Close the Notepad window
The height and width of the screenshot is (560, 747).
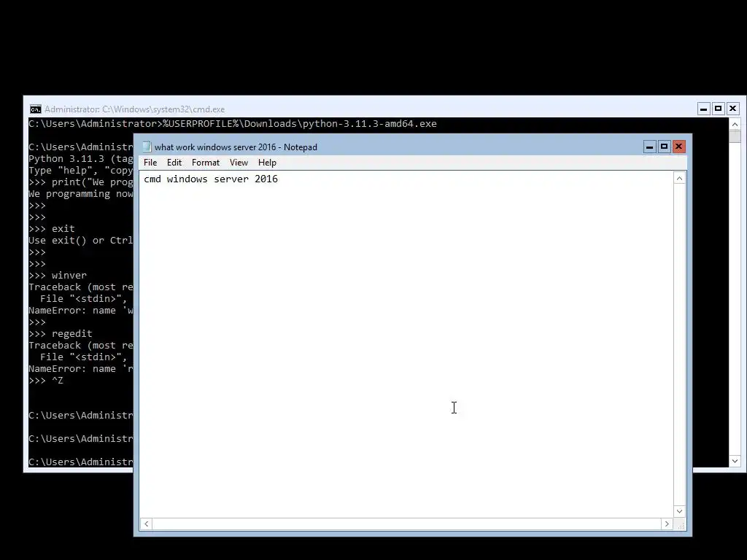(x=679, y=147)
